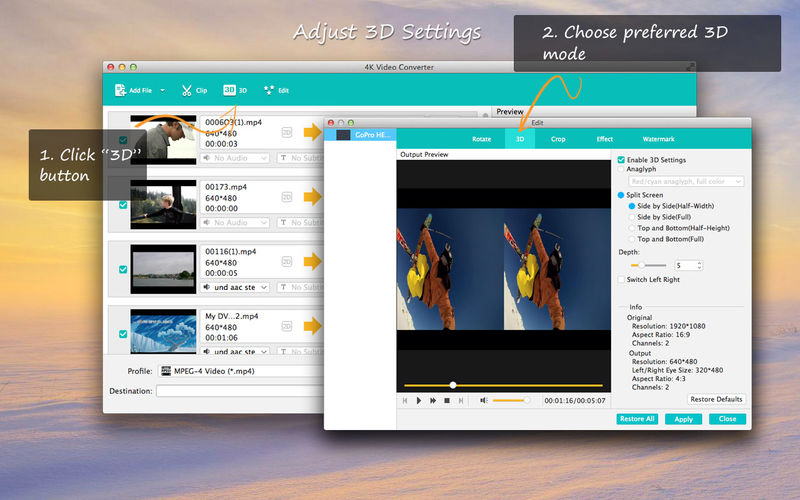The height and width of the screenshot is (500, 800).
Task: Open the Anaglyph type dropdown
Action: (686, 181)
